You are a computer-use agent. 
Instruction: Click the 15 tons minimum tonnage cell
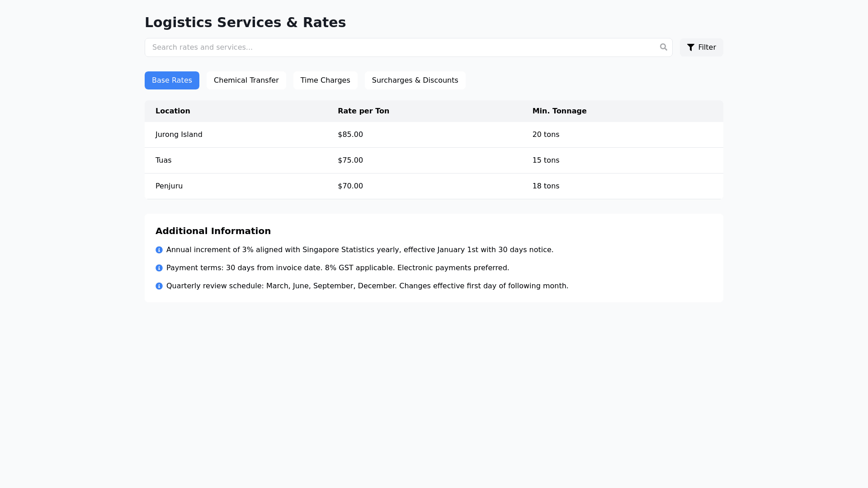click(546, 160)
